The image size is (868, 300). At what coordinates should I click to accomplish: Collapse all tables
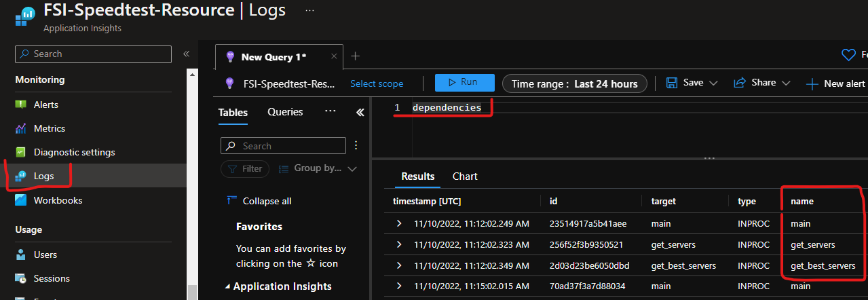(x=259, y=201)
